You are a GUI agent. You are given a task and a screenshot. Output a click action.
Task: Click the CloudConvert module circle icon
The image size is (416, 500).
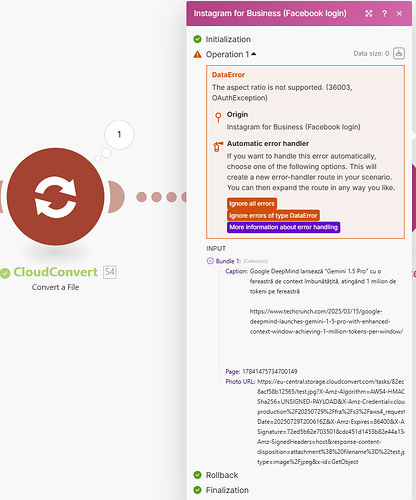[x=56, y=197]
